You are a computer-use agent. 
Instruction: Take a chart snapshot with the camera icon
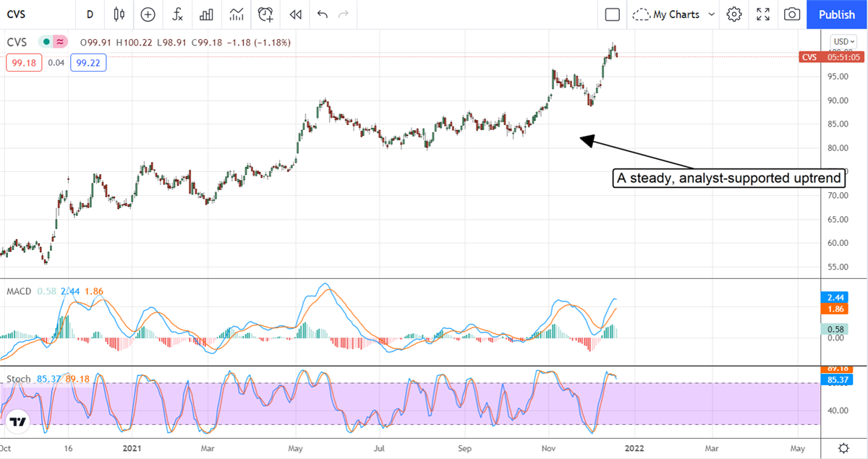(x=792, y=14)
